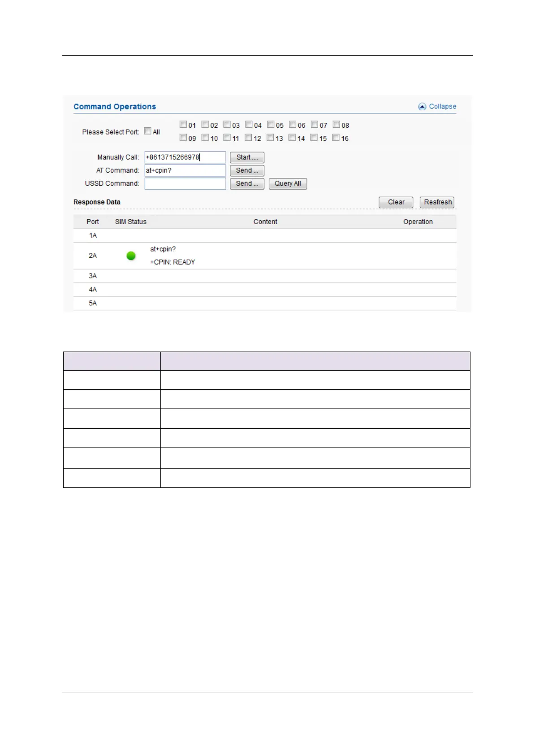535x756 pixels.
Task: Click the '+CPIN: READY' response text
Action: (x=173, y=262)
